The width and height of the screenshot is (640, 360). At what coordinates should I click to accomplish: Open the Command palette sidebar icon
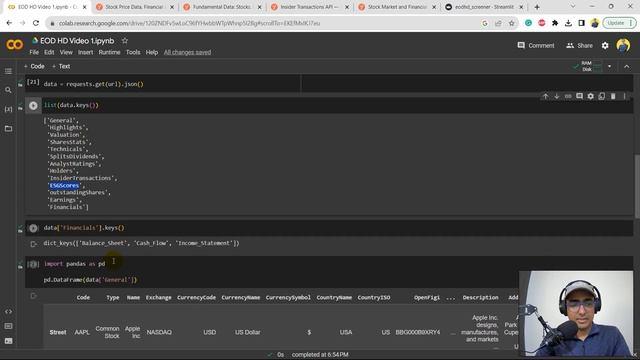pos(8,326)
